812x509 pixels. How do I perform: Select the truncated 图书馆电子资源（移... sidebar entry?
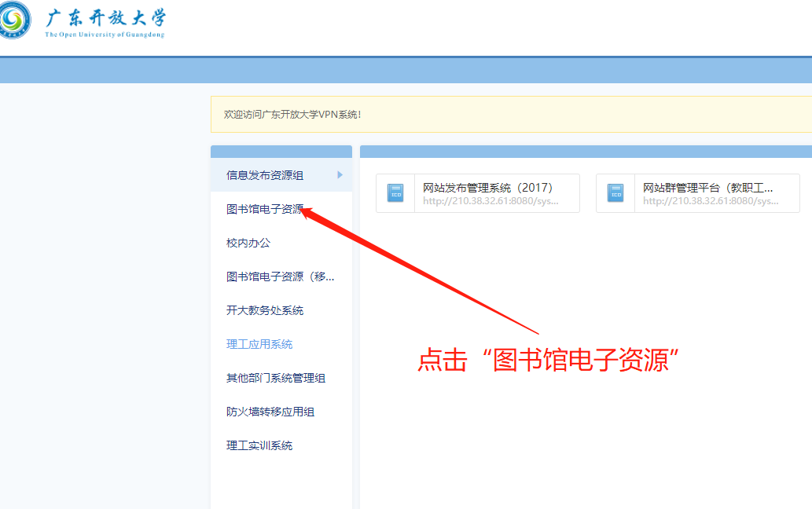coord(281,276)
